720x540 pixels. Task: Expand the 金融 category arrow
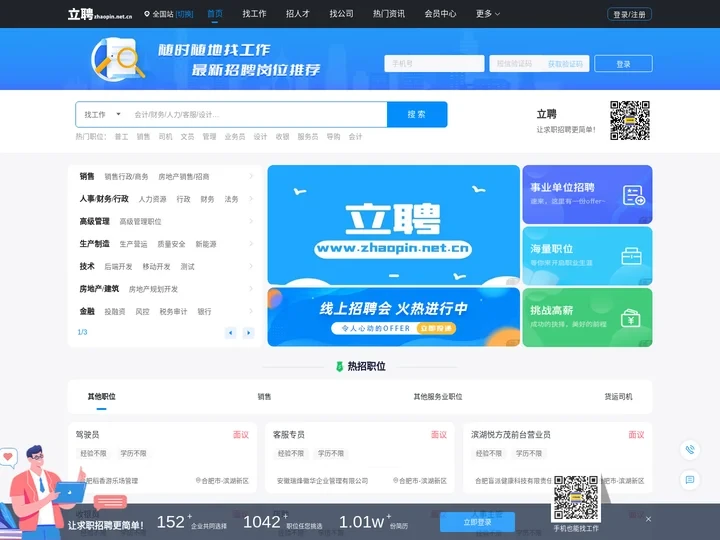click(251, 311)
